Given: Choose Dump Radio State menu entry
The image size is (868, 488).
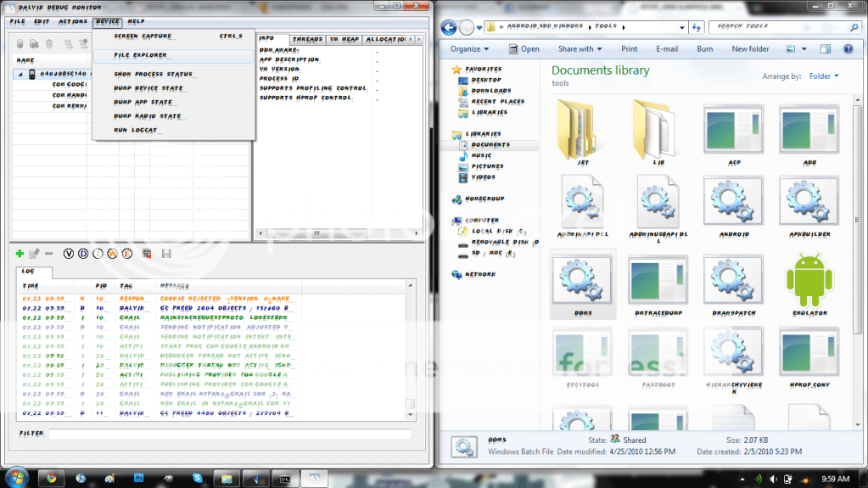Looking at the screenshot, I should click(173, 116).
